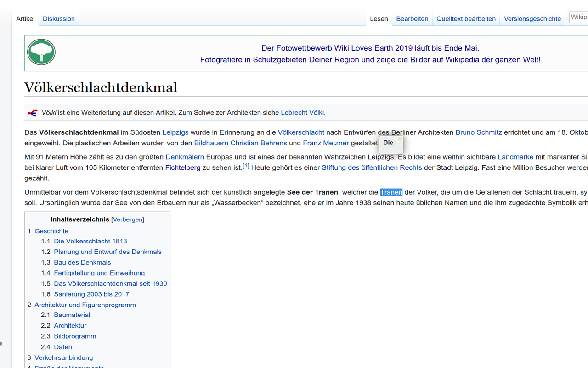Image resolution: width=588 pixels, height=368 pixels.
Task: Follow the Lebrecht Völki link
Action: tap(302, 112)
